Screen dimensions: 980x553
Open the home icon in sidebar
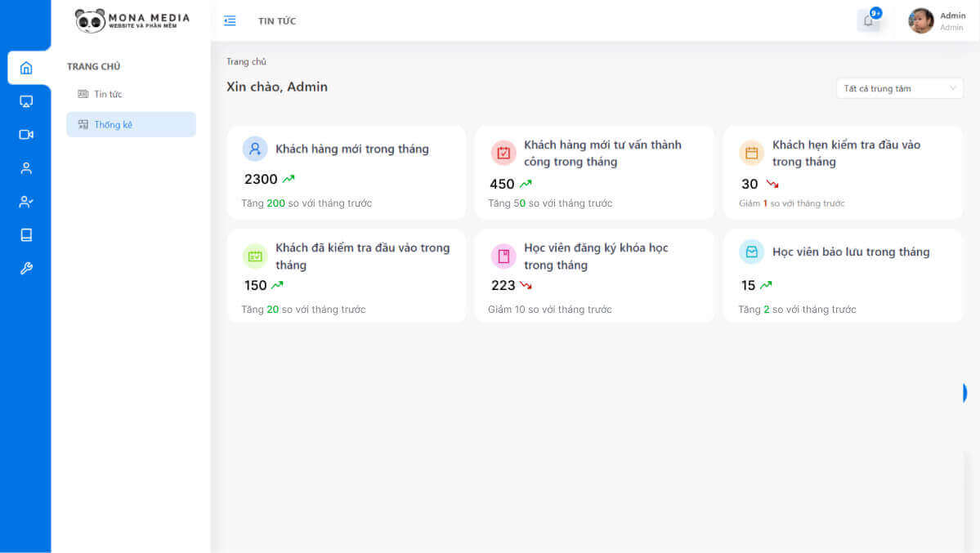click(26, 68)
